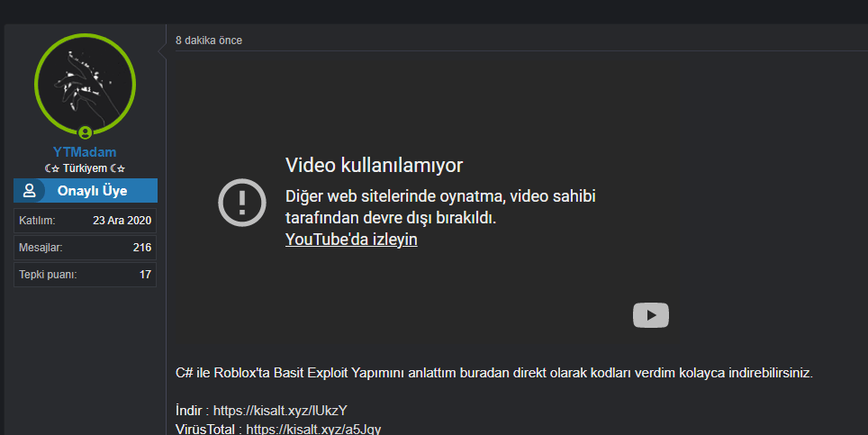
Task: Open the YTMadam username link
Action: 85,152
